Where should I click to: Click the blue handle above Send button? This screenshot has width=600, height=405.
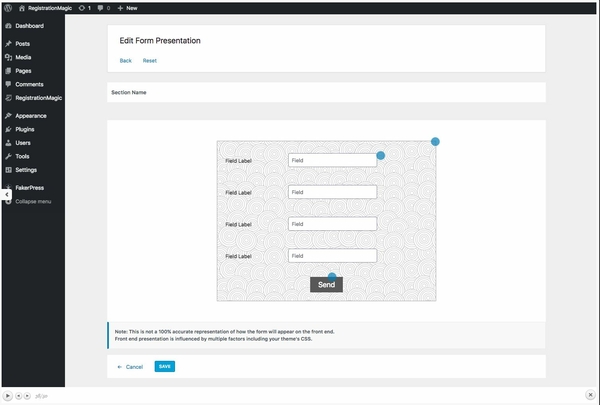coord(332,275)
